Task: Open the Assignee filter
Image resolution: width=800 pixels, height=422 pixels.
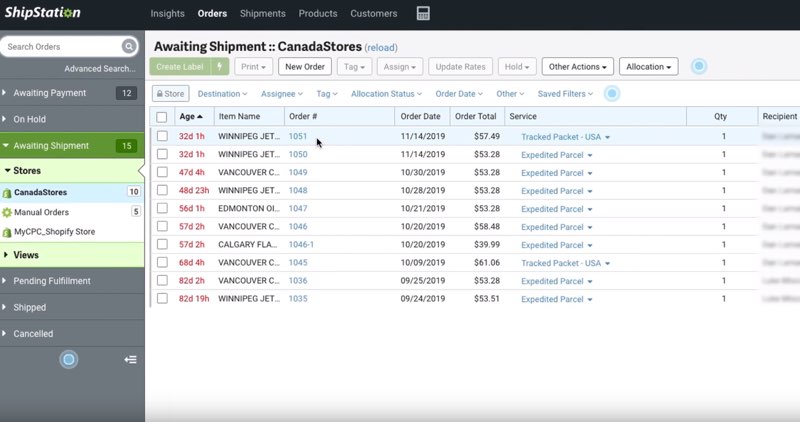Action: pos(282,94)
